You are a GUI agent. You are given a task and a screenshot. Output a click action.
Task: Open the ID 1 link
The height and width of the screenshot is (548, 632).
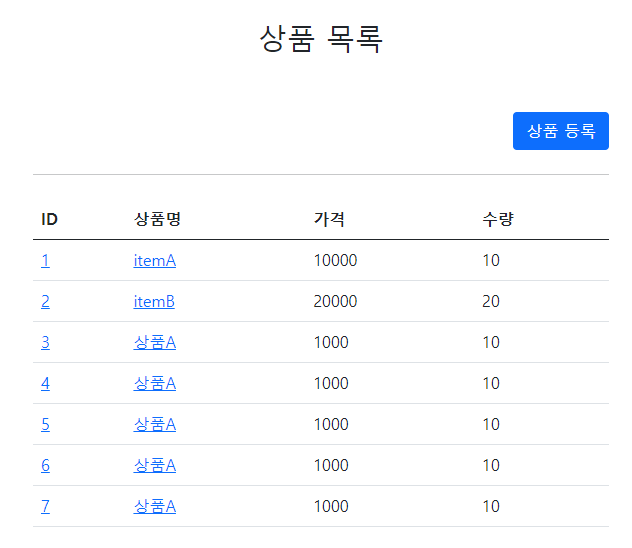(x=46, y=261)
